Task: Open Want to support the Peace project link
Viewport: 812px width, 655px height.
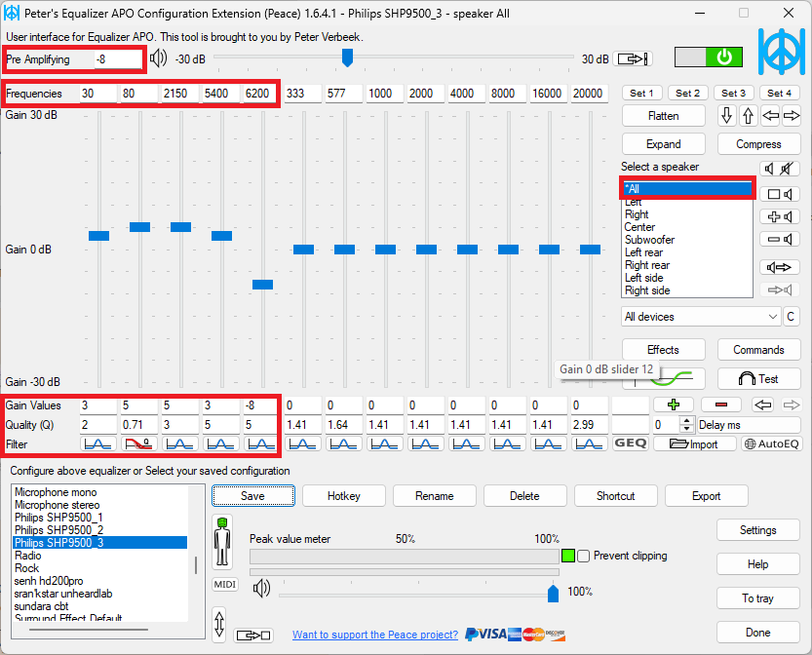Action: 375,635
